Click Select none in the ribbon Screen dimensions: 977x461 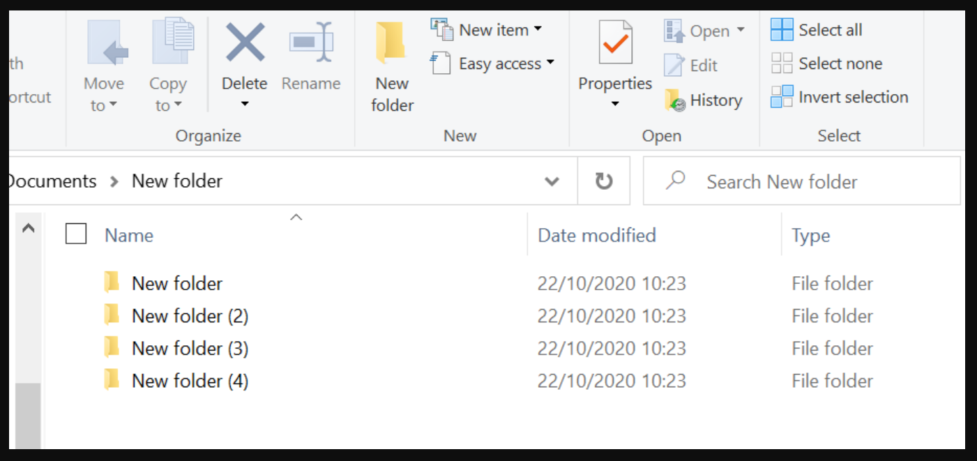[x=826, y=64]
